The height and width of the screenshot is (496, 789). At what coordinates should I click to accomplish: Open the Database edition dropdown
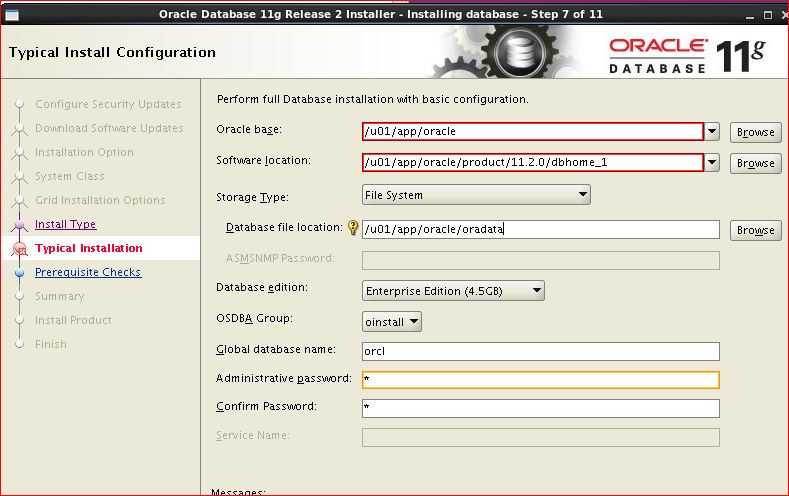tap(453, 291)
